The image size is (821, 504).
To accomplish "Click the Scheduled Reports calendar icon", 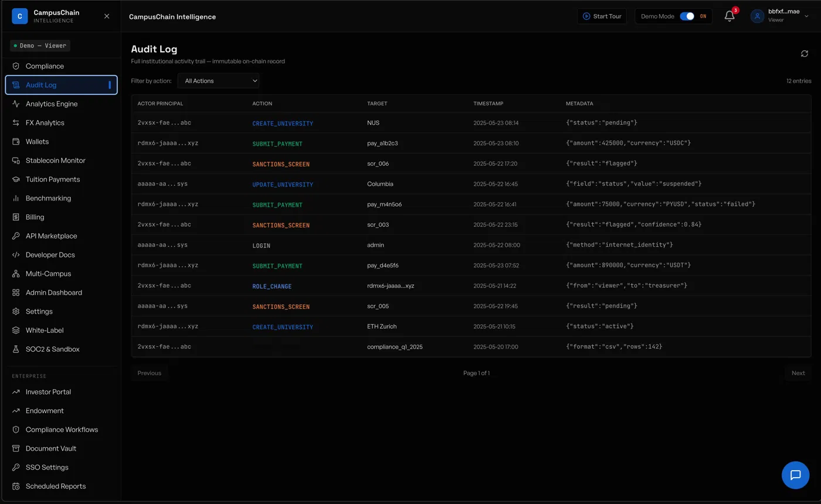I will [x=16, y=486].
